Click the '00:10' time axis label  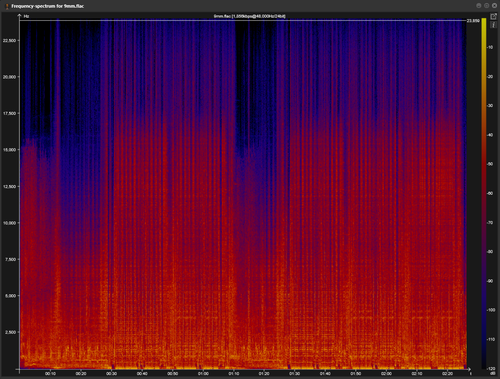[50, 374]
